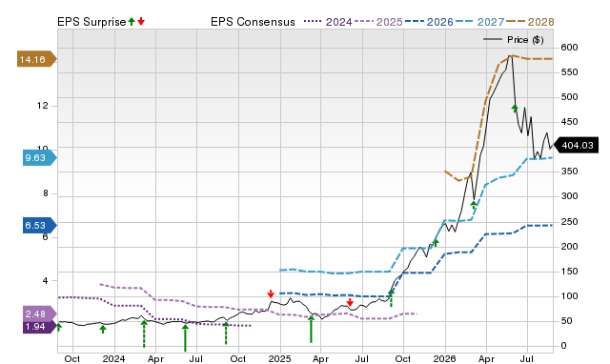Viewport: 610px width, 364px height.
Task: Click the 8 EPS axis label
Action: pyautogui.click(x=46, y=193)
